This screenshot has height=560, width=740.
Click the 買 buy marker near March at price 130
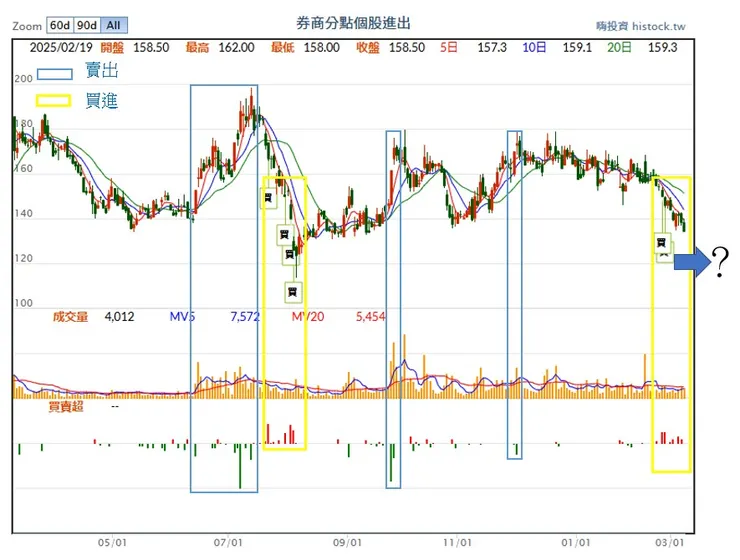(662, 243)
